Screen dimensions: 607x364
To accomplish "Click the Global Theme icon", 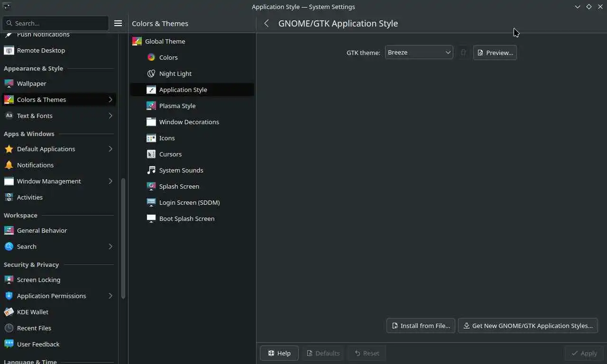I will click(x=137, y=41).
